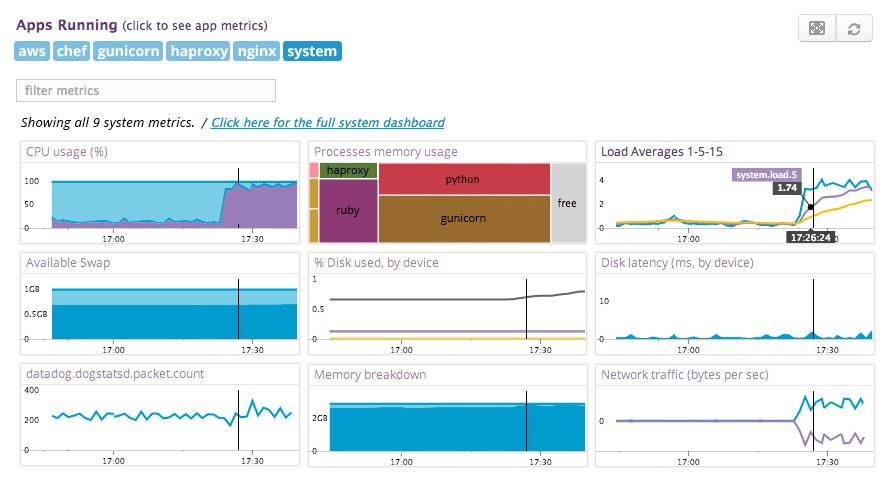Viewport: 893px width, 485px height.
Task: Show the nginx app metrics
Action: click(256, 51)
